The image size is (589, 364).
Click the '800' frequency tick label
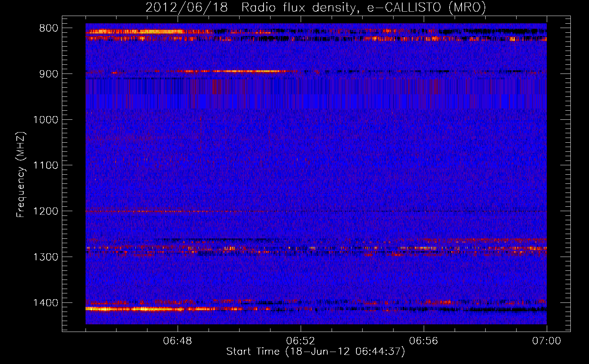click(49, 28)
